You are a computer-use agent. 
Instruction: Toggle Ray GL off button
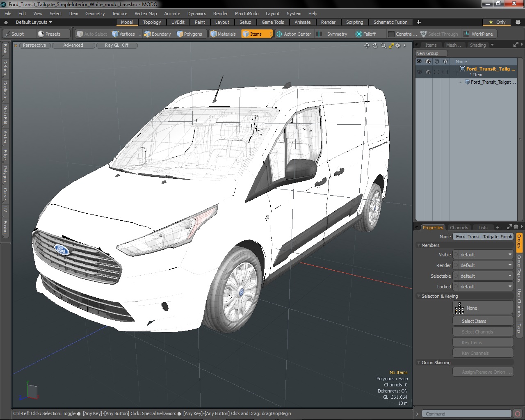click(116, 46)
